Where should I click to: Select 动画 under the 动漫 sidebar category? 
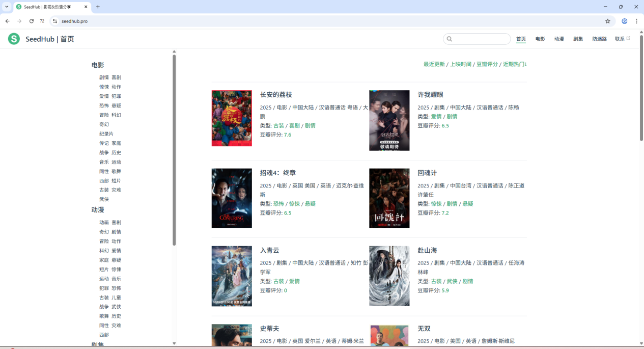pos(104,223)
